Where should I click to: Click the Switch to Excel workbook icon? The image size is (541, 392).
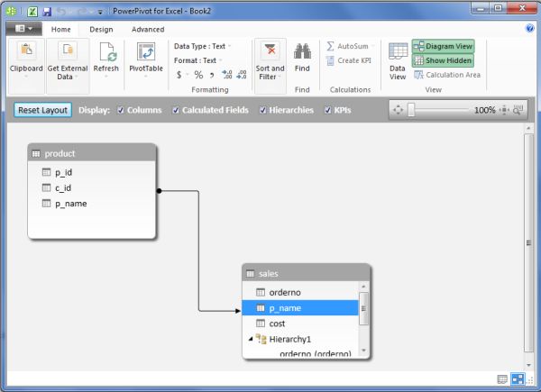point(32,12)
